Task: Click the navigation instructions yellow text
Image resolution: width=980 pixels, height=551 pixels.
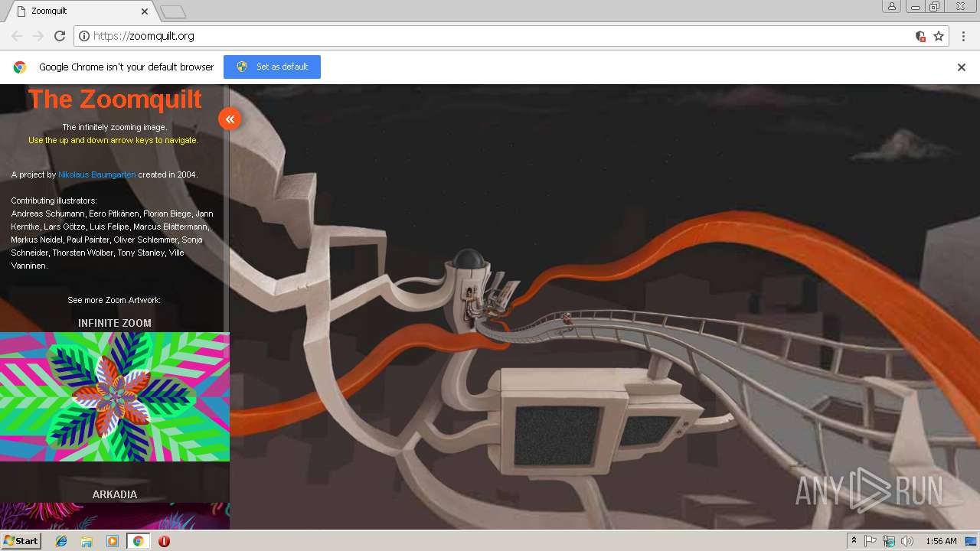Action: (x=113, y=140)
